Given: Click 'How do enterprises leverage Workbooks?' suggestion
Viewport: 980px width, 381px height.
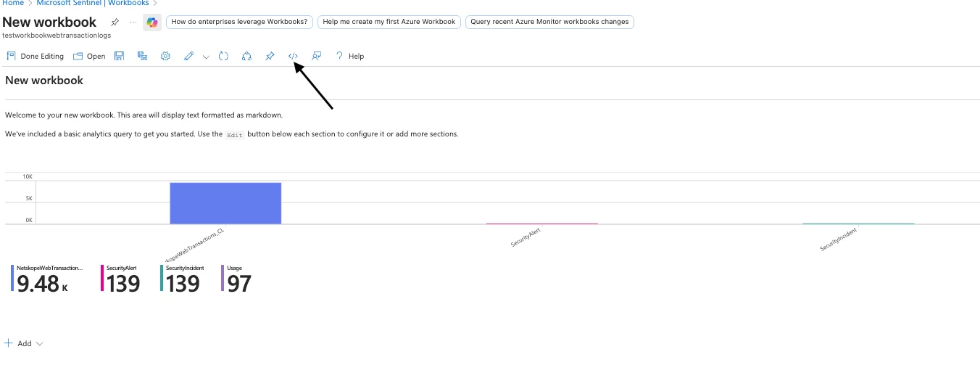Looking at the screenshot, I should click(240, 22).
